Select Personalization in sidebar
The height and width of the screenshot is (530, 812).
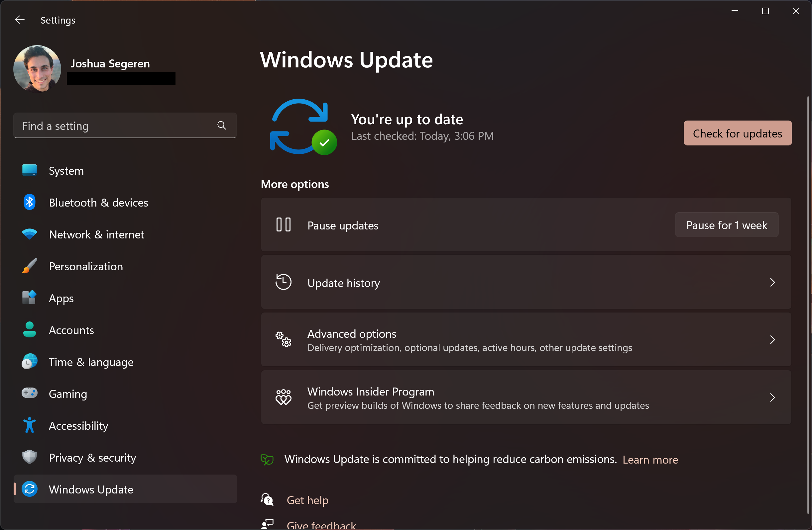[x=125, y=266]
